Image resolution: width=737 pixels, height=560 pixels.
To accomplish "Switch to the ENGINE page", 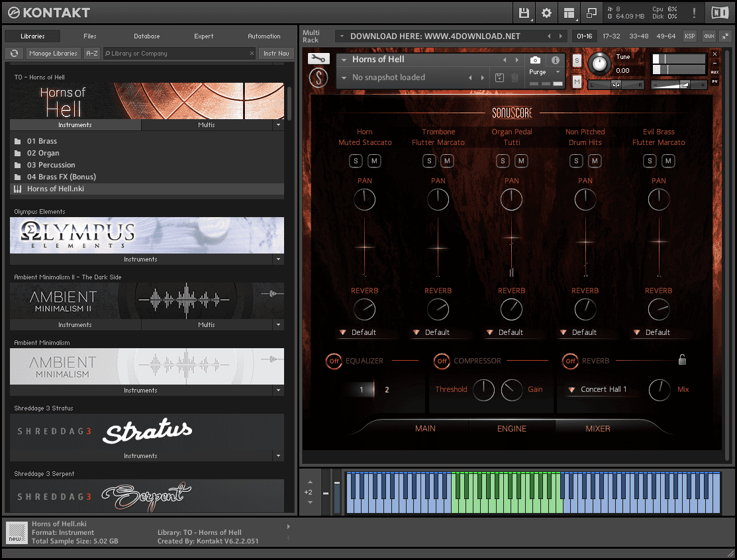I will click(x=512, y=428).
